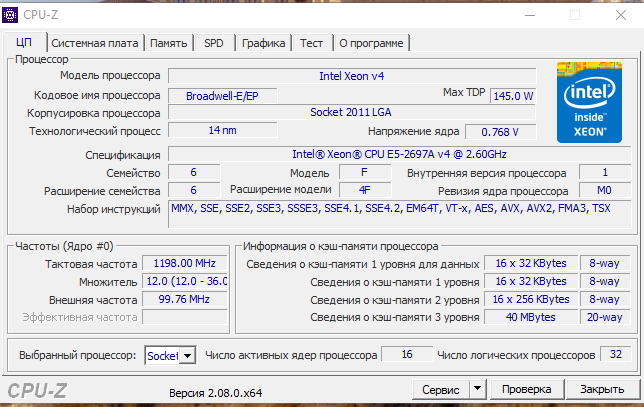644x407 pixels.
Task: Select the Intel Xeon v4 model field
Action: pos(352,76)
